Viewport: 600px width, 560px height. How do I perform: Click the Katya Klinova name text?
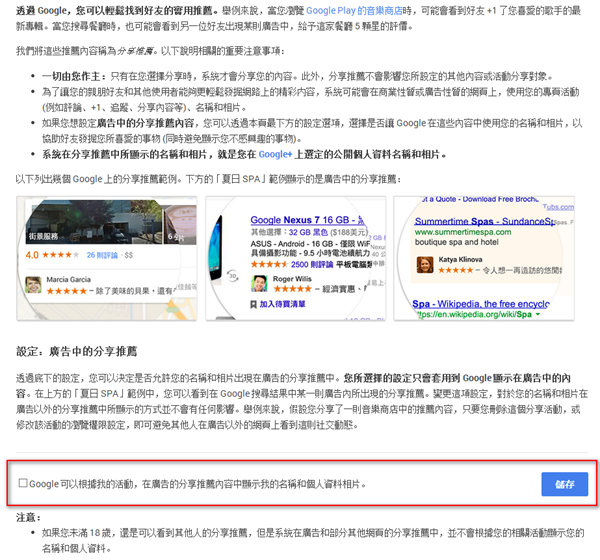pos(460,260)
